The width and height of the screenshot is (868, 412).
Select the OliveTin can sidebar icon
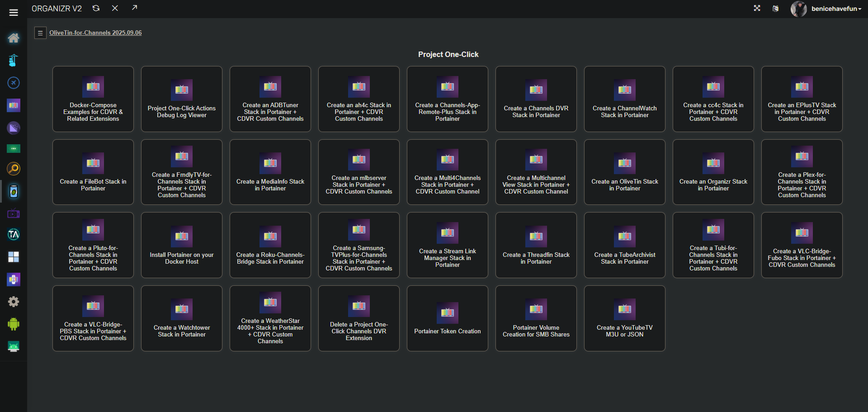pyautogui.click(x=14, y=191)
